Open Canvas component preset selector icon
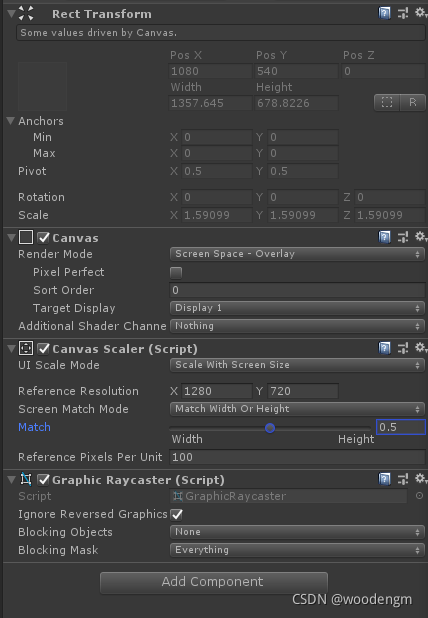428x618 pixels. point(403,237)
